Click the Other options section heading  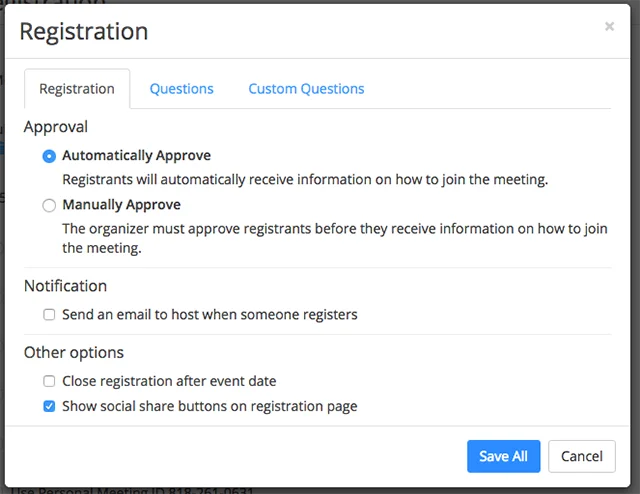tap(74, 353)
